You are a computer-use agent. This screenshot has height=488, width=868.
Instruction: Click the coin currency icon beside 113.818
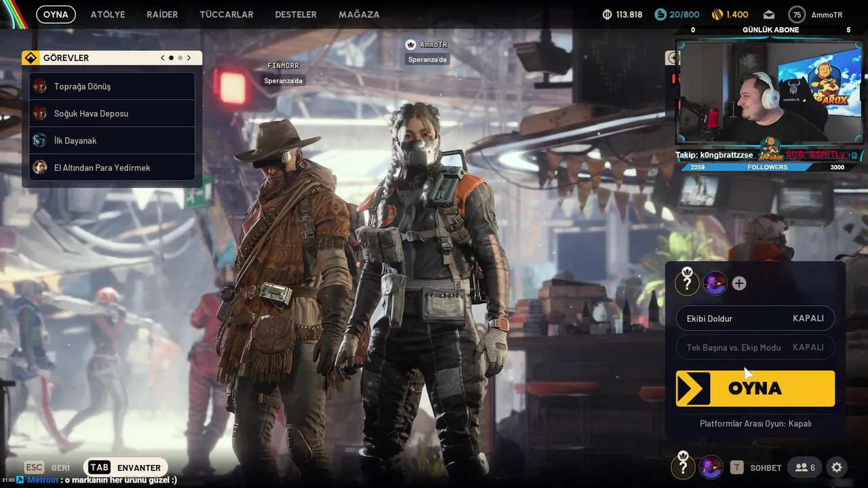(x=607, y=14)
